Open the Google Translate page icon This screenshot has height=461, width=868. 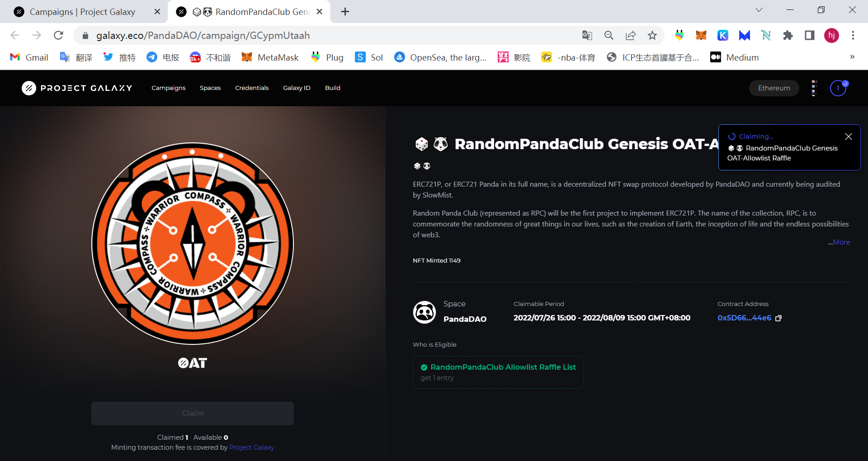click(x=587, y=35)
